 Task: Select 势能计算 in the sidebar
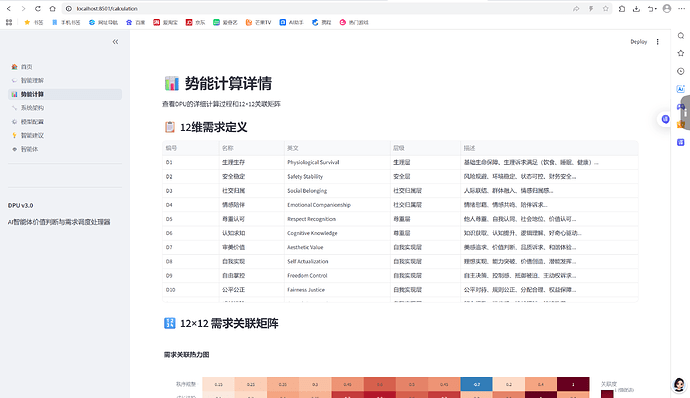click(x=65, y=94)
